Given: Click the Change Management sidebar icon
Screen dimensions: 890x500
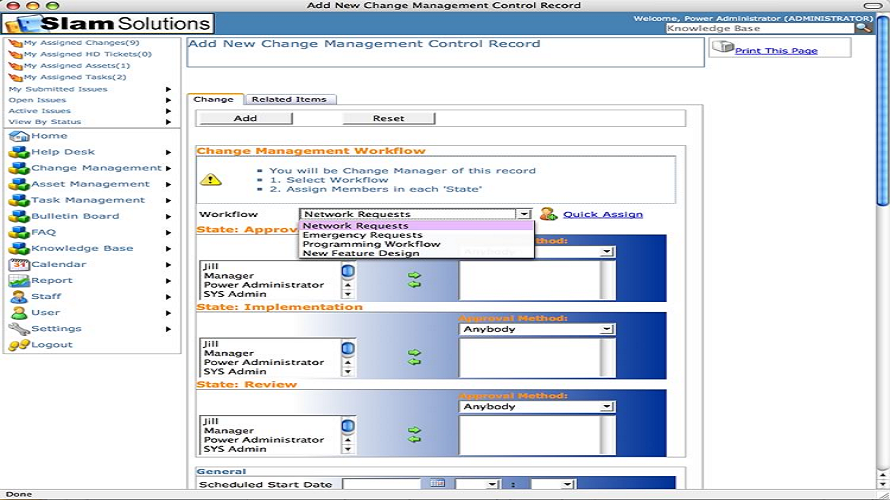Looking at the screenshot, I should click(x=19, y=168).
